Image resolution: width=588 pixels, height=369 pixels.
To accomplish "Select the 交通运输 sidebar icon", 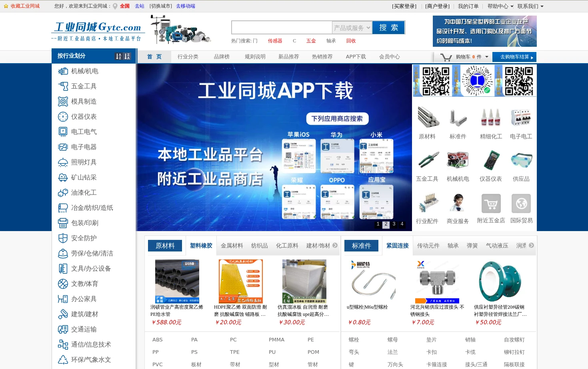I will [63, 329].
